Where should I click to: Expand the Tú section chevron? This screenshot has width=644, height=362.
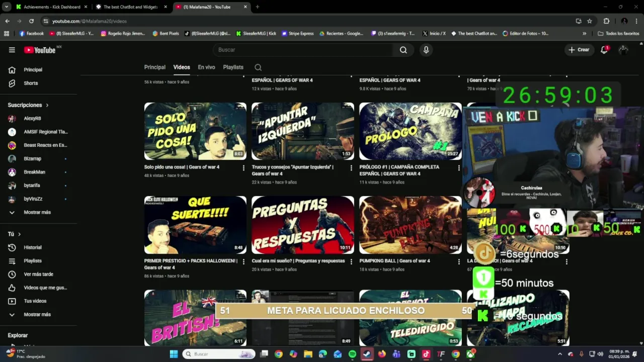coord(20,234)
